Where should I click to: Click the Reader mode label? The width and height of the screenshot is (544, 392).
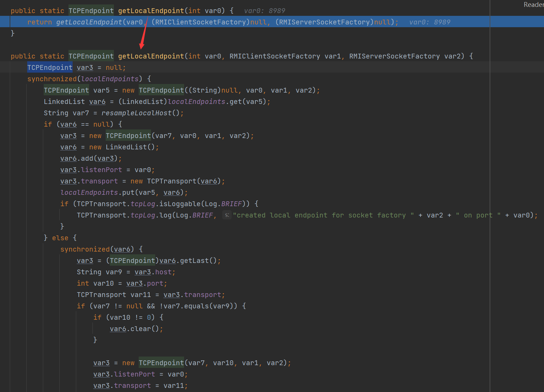pos(534,4)
